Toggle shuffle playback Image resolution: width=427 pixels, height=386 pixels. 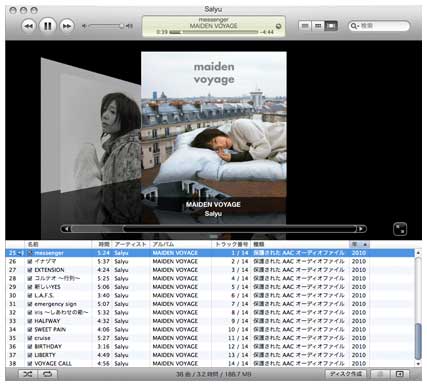28,374
